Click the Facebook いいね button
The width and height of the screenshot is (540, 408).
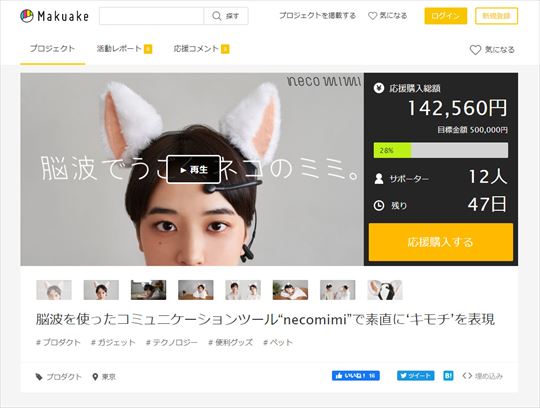click(356, 376)
